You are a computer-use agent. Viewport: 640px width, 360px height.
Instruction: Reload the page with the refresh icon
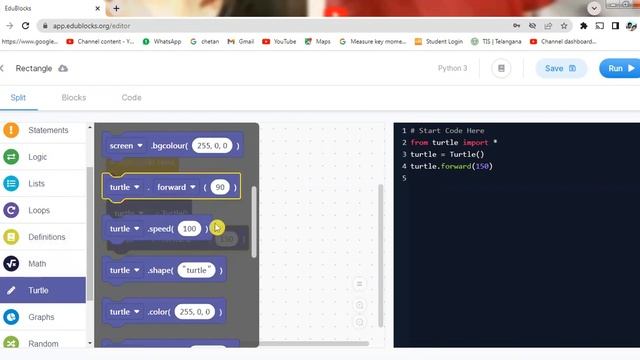(25, 26)
